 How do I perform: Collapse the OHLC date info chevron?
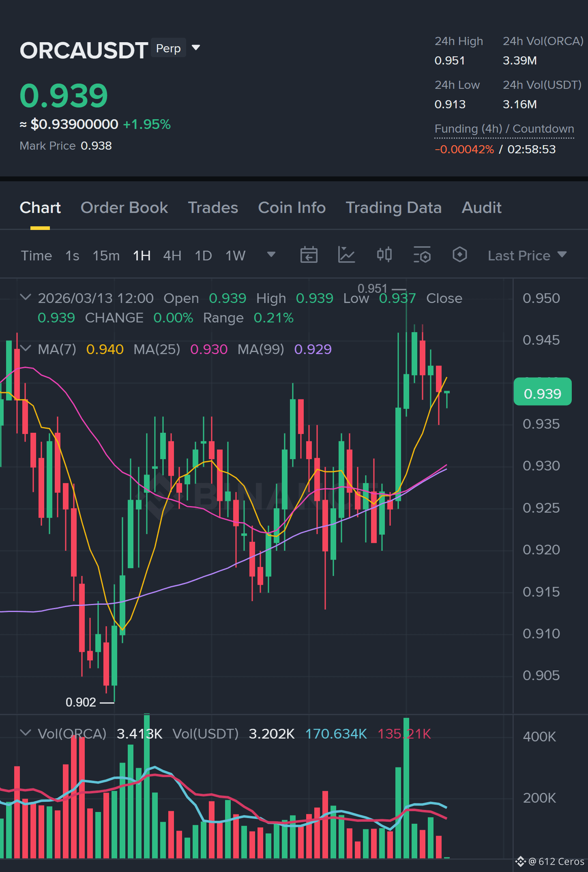point(26,297)
